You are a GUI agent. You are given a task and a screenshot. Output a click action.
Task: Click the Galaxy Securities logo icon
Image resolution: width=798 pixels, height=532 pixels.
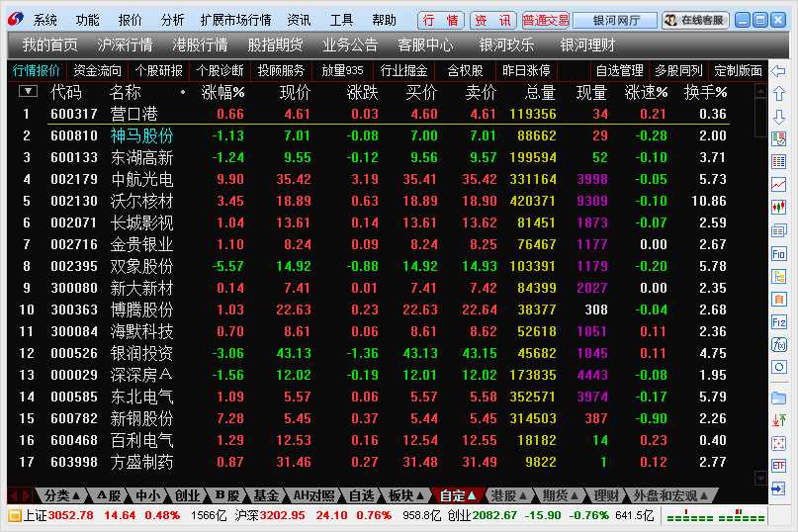tap(15, 20)
